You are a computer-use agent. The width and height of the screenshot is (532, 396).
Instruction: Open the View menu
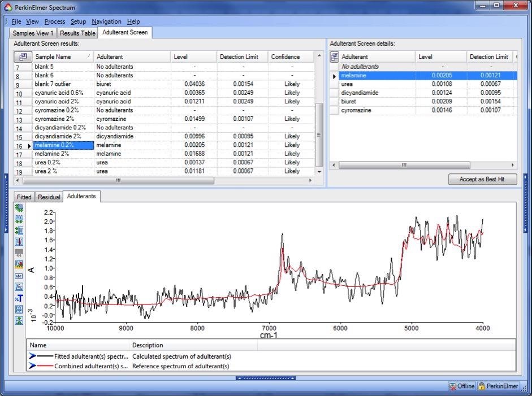tap(32, 21)
